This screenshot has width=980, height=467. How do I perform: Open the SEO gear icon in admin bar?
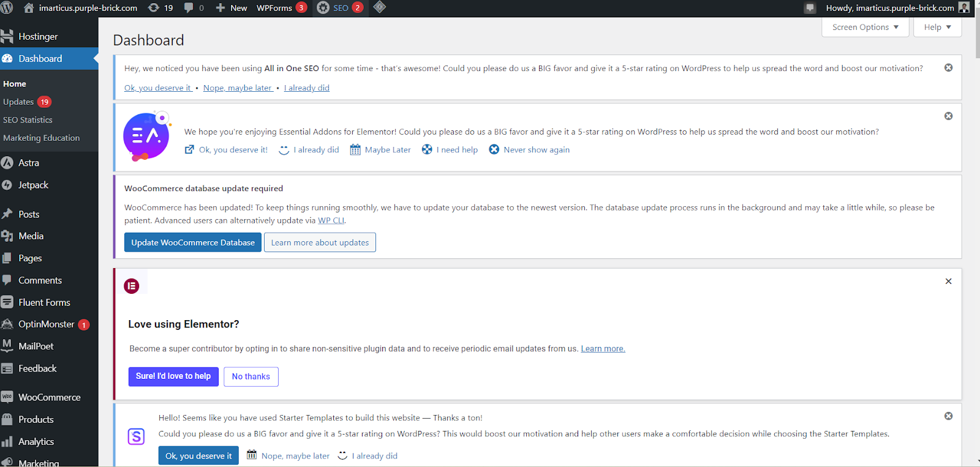pos(323,8)
